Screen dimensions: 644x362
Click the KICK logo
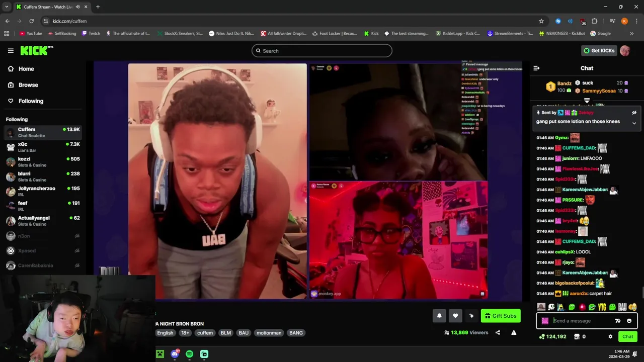click(36, 51)
